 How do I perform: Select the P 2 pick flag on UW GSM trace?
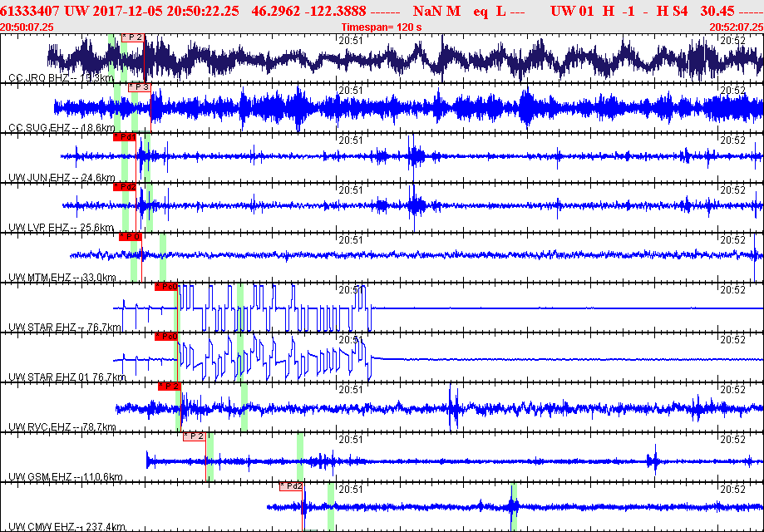click(x=195, y=436)
